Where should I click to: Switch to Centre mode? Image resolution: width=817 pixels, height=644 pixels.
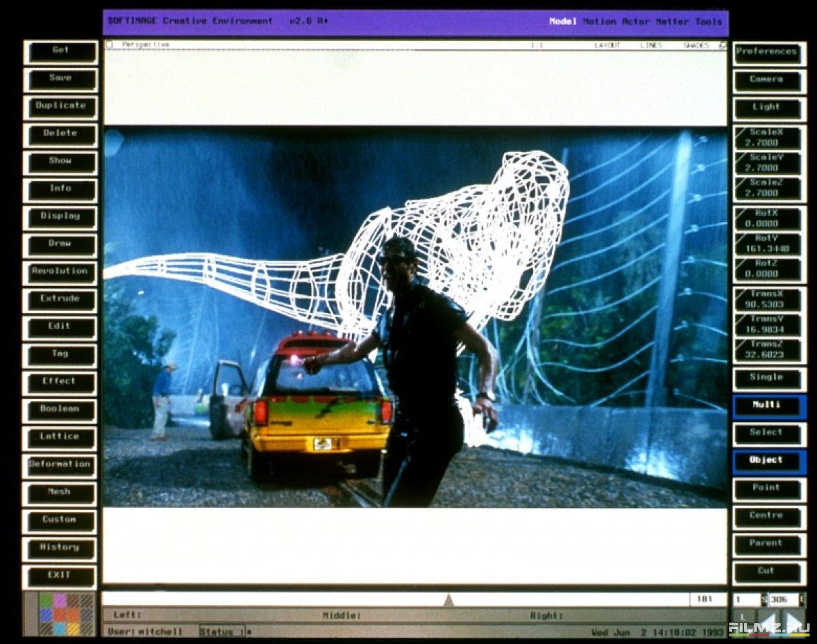coord(769,517)
